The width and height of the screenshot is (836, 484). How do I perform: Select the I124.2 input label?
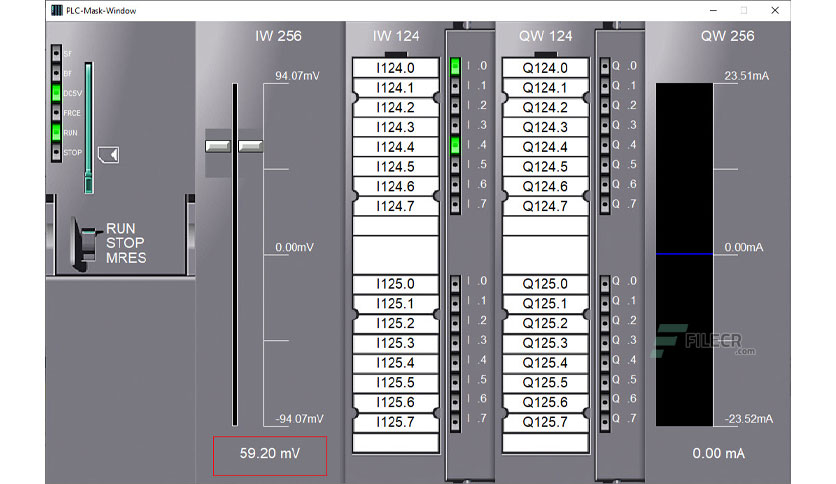396,107
